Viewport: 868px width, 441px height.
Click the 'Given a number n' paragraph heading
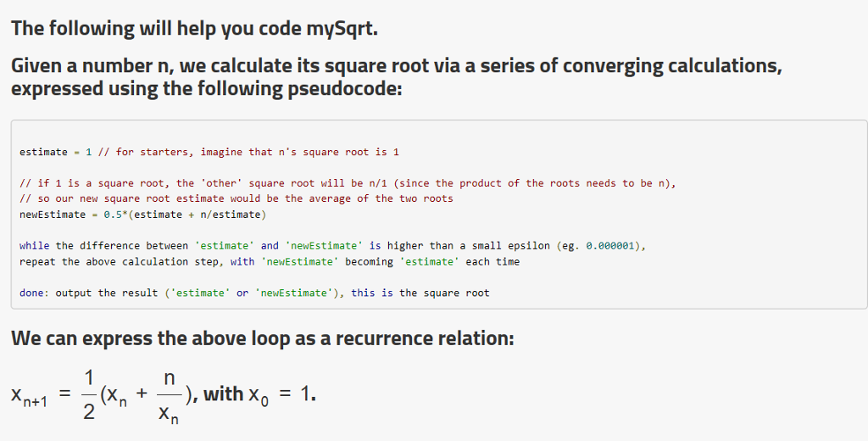(397, 77)
